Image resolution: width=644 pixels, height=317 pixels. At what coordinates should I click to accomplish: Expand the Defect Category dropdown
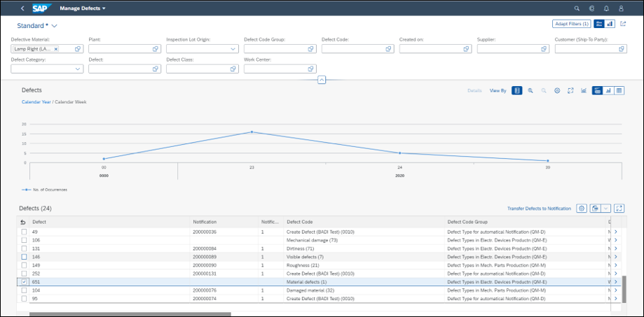tap(78, 69)
